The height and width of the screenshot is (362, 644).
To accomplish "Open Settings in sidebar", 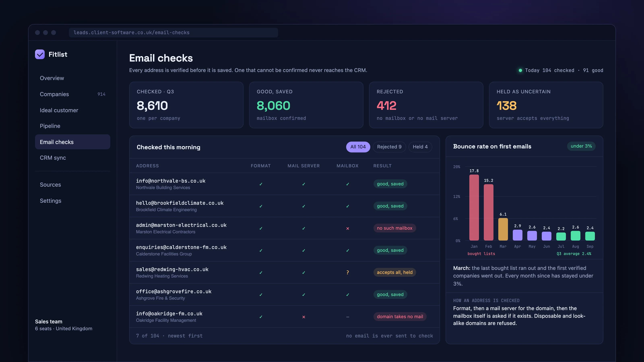I will point(72,201).
